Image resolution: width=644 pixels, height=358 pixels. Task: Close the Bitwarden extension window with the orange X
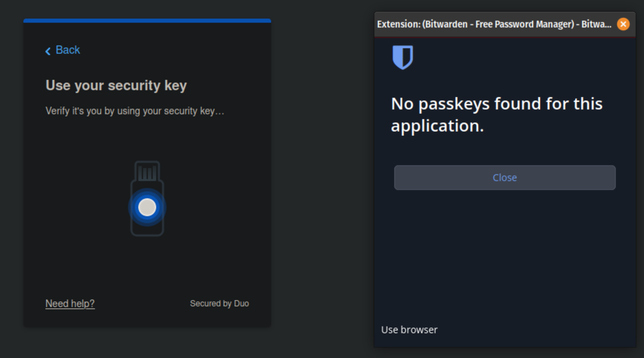point(623,24)
